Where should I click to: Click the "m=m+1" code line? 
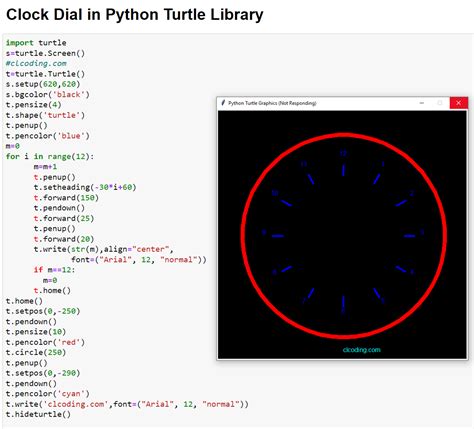pyautogui.click(x=45, y=166)
